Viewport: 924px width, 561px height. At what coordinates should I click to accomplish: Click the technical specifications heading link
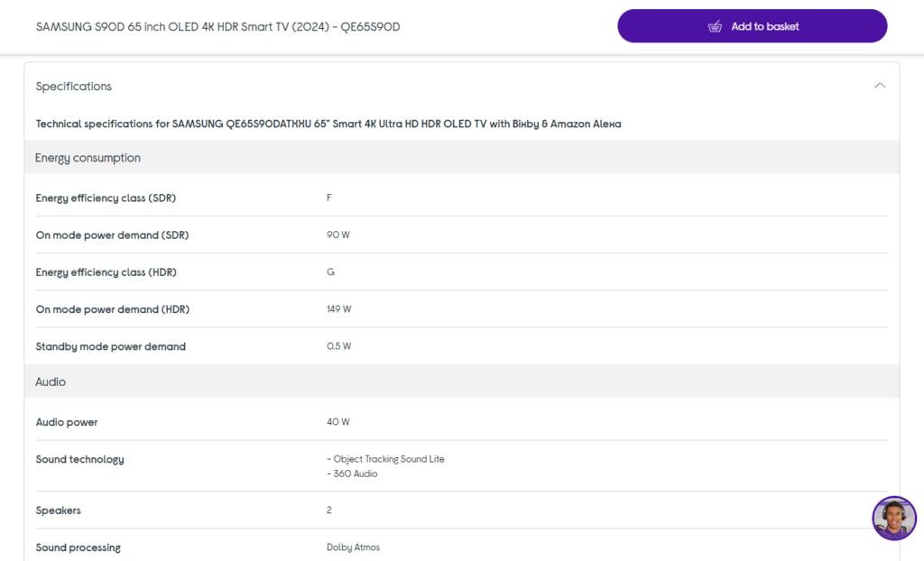tap(328, 124)
